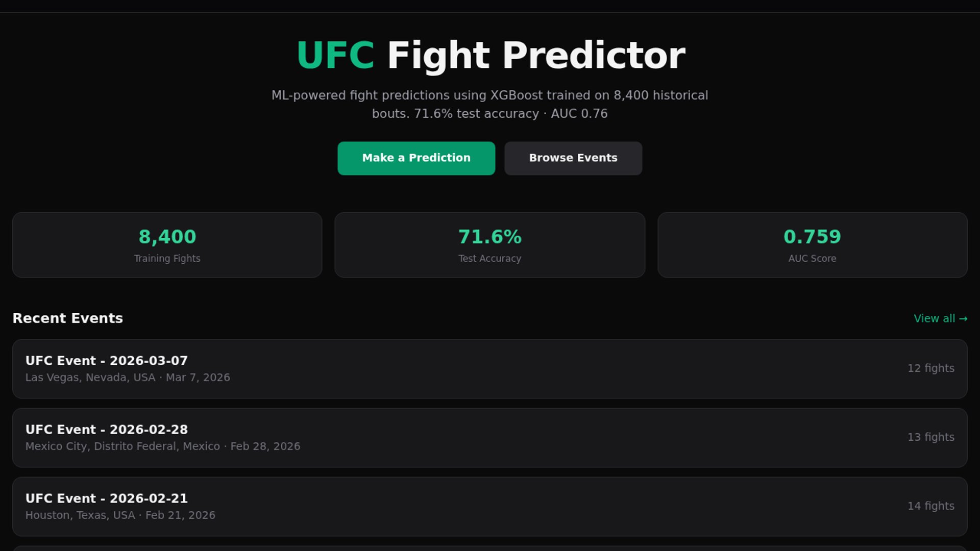
Task: Open the UFC Event - 2026-03-07 title
Action: point(107,361)
